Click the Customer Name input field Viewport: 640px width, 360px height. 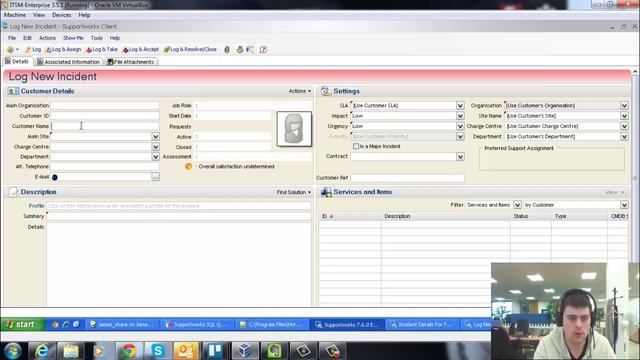coord(105,126)
